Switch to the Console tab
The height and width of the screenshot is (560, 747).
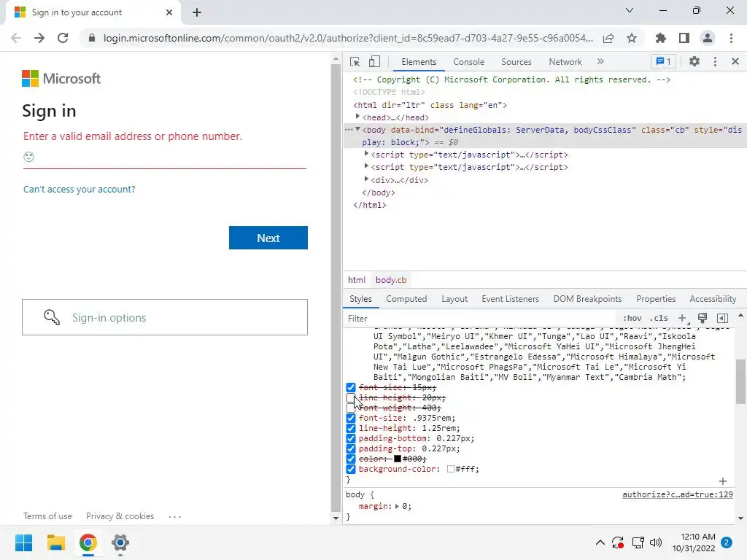pos(468,62)
